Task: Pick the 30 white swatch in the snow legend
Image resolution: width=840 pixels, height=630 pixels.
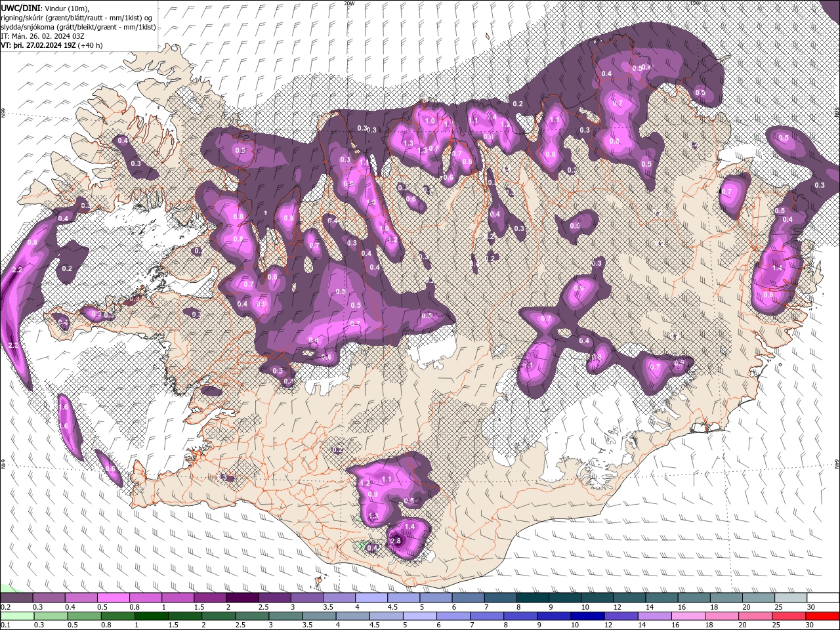Action: (x=823, y=598)
